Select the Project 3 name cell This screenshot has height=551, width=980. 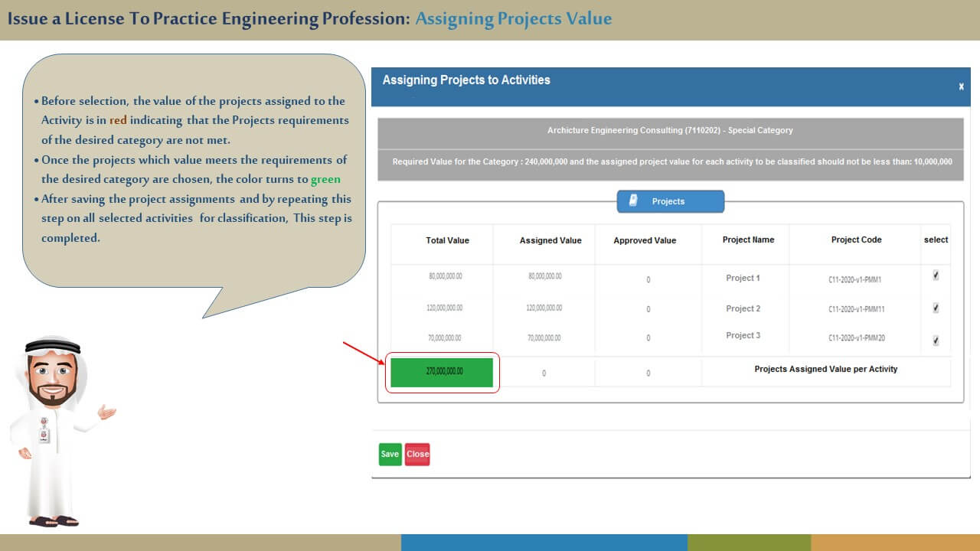pos(743,335)
